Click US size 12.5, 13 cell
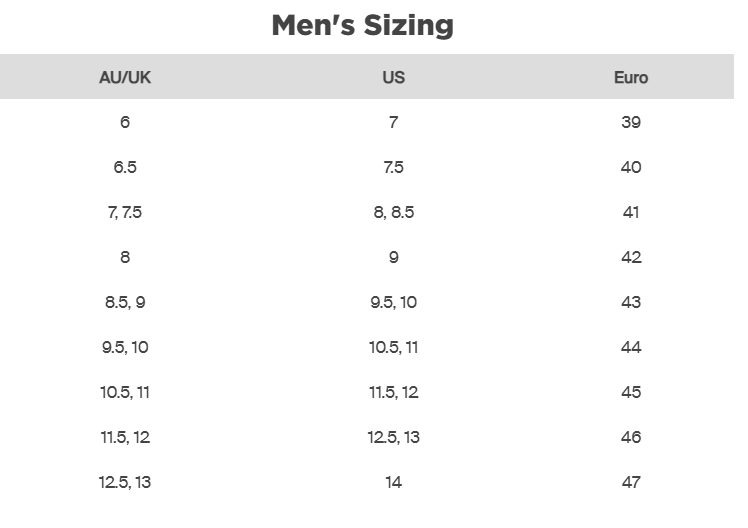Screen dimensions: 748x528 393,437
